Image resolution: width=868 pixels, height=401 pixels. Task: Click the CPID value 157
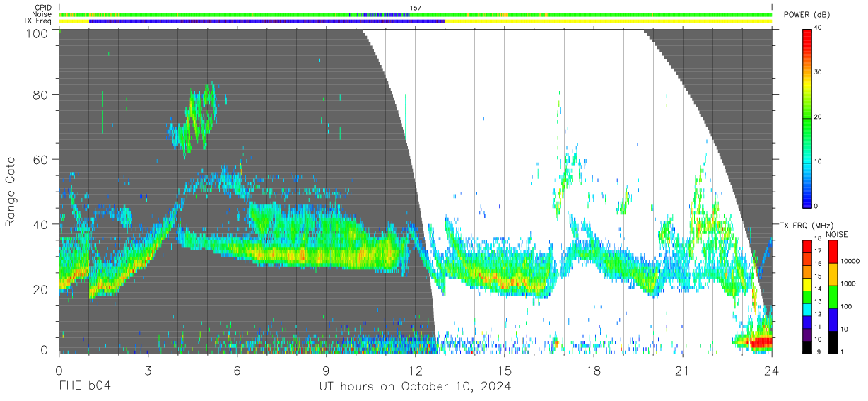tap(415, 8)
